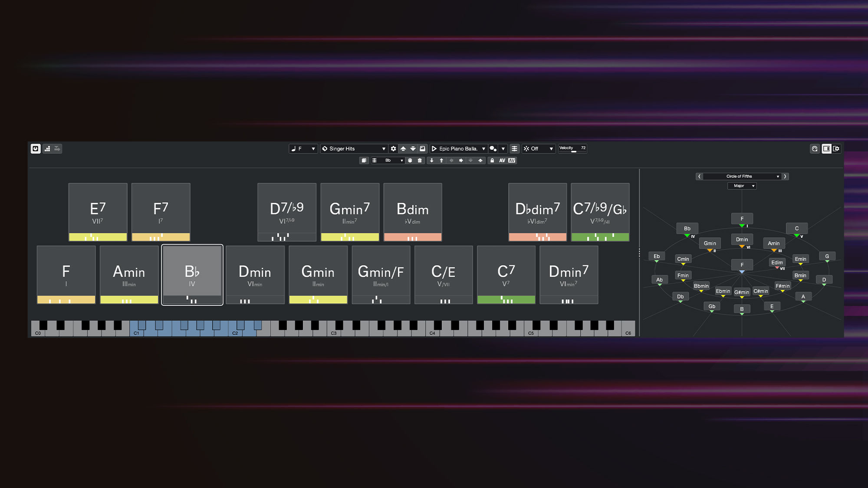Select Dmin in the circle of fifths
This screenshot has width=868, height=488.
[742, 239]
